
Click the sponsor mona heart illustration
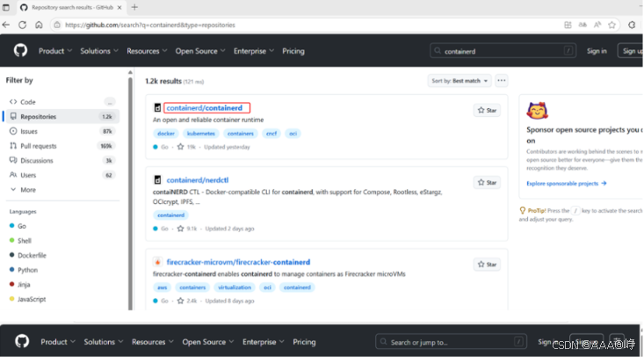[x=538, y=111]
